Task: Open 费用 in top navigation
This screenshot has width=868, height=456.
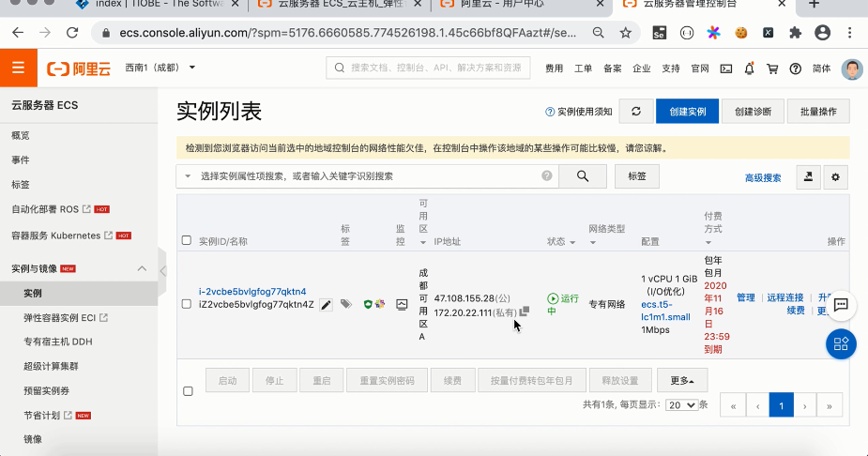Action: point(555,68)
